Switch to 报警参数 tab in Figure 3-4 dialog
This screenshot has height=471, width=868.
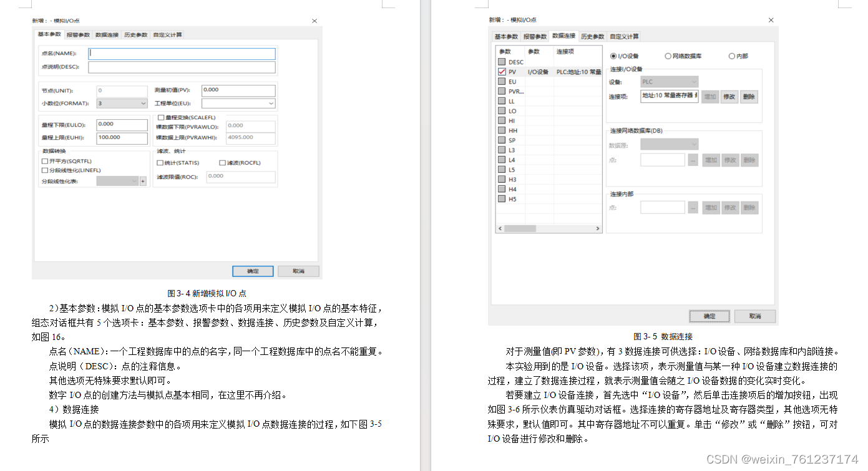pyautogui.click(x=78, y=35)
